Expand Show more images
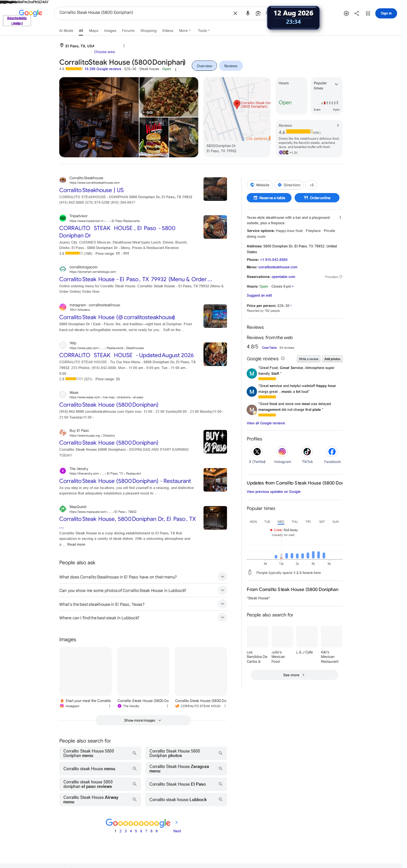This screenshot has width=407, height=868. pyautogui.click(x=143, y=720)
